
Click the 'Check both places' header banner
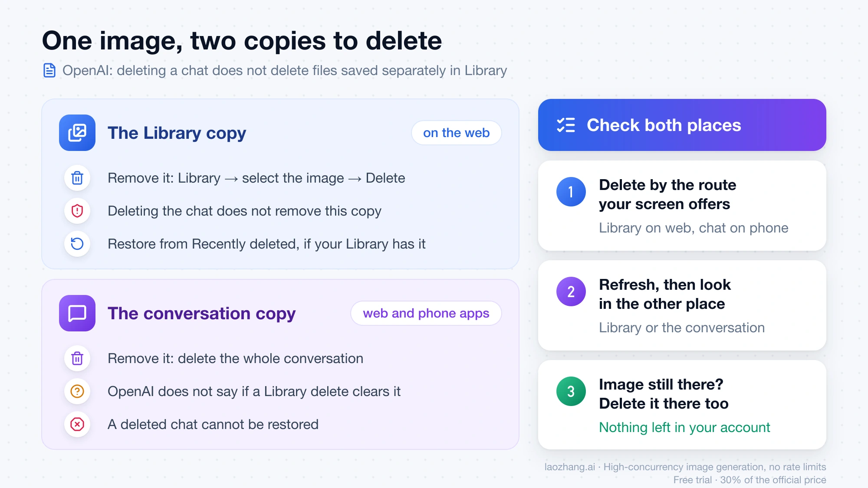682,125
